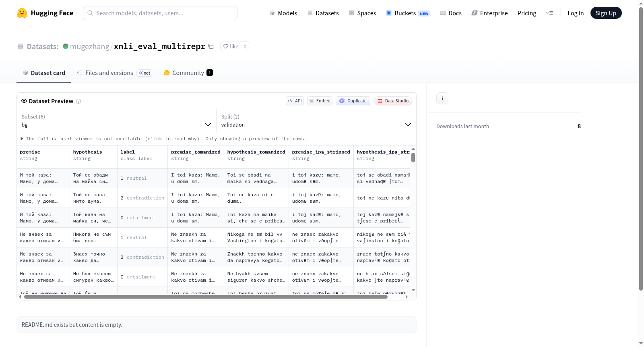
Task: Click cell 'Toi kaza na maika si, che se e pribra…'
Action: [256, 218]
